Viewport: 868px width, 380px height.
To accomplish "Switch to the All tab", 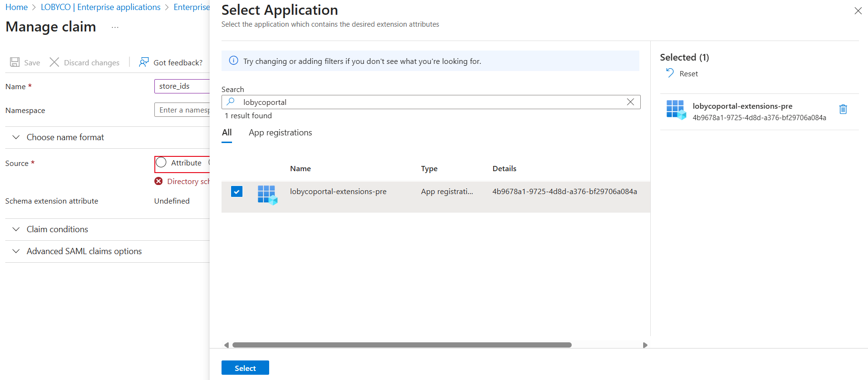I will pos(227,133).
